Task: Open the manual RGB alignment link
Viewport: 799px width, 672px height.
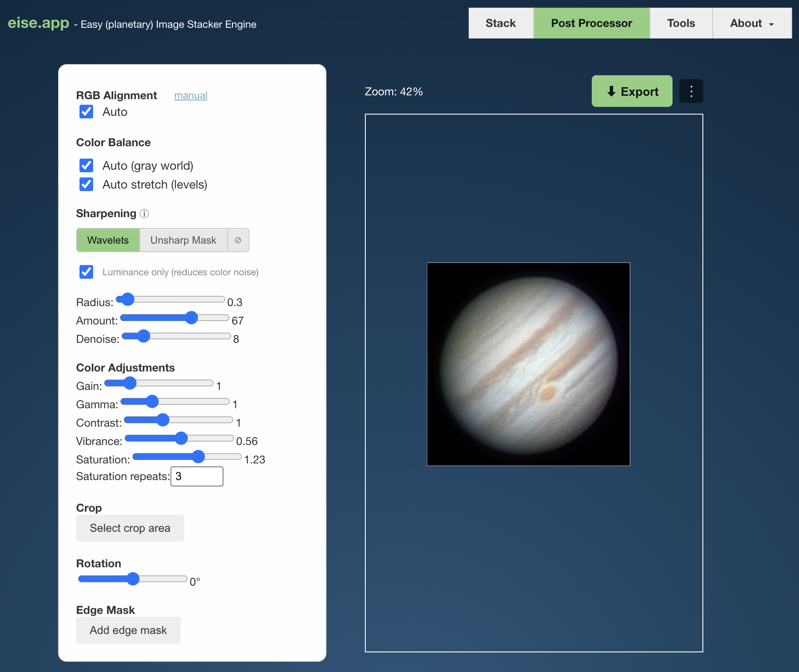Action: [191, 95]
